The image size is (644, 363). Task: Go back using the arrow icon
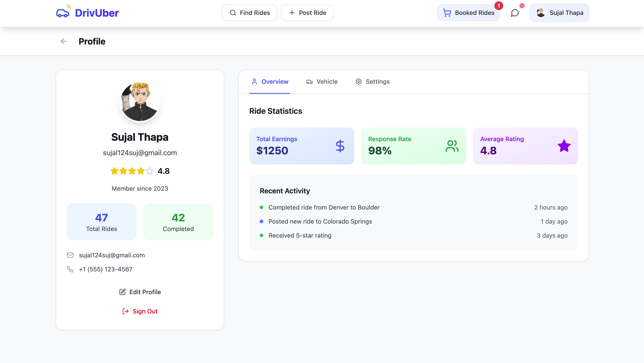[63, 41]
